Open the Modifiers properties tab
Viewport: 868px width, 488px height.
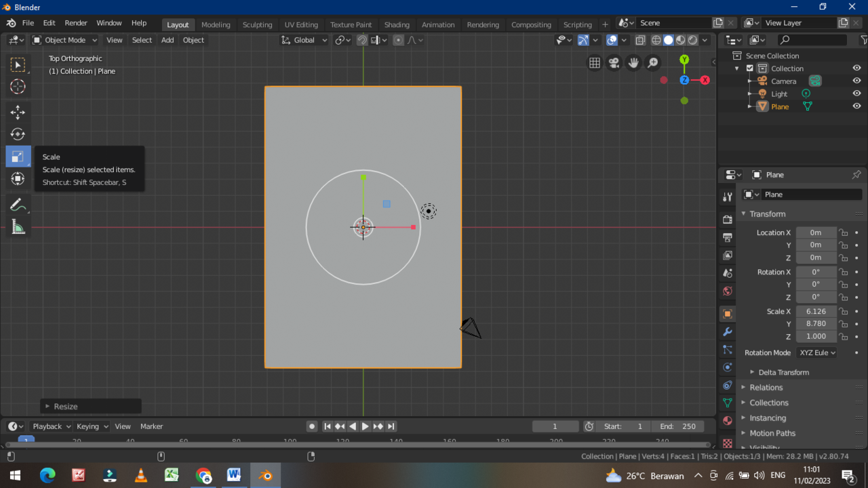(x=728, y=332)
